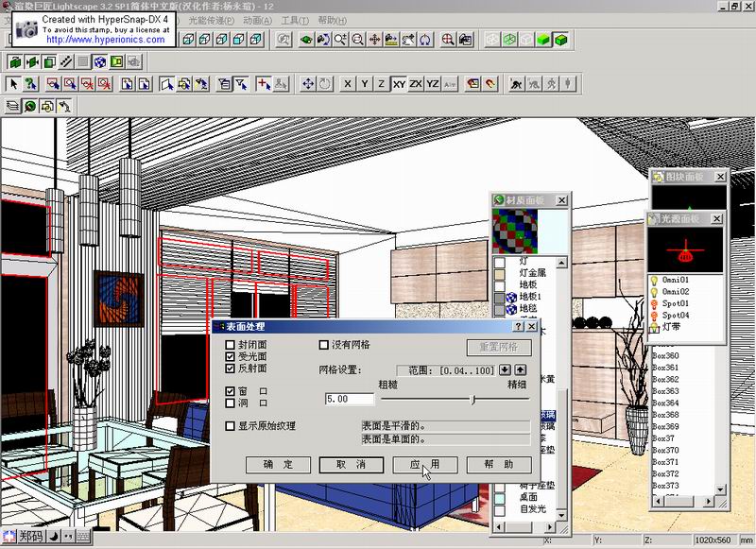Click the mesh value field showing 5.00
The width and height of the screenshot is (756, 549).
(350, 399)
